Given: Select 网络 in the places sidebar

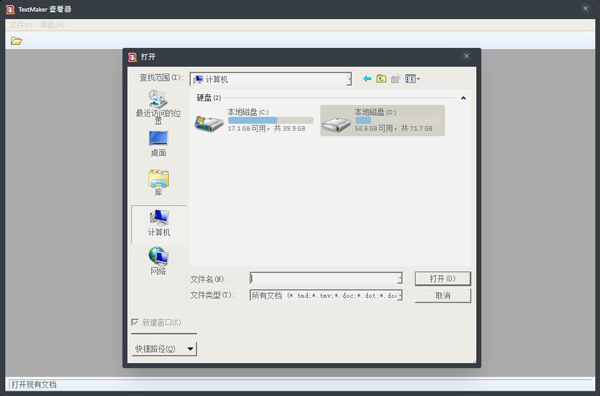Looking at the screenshot, I should (x=158, y=261).
